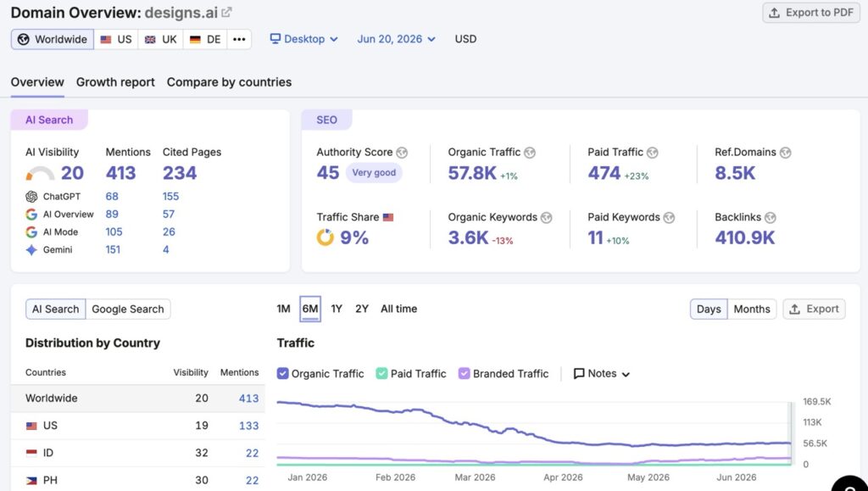Viewport: 868px width, 491px height.
Task: Switch chart granularity to Months
Action: (x=752, y=309)
